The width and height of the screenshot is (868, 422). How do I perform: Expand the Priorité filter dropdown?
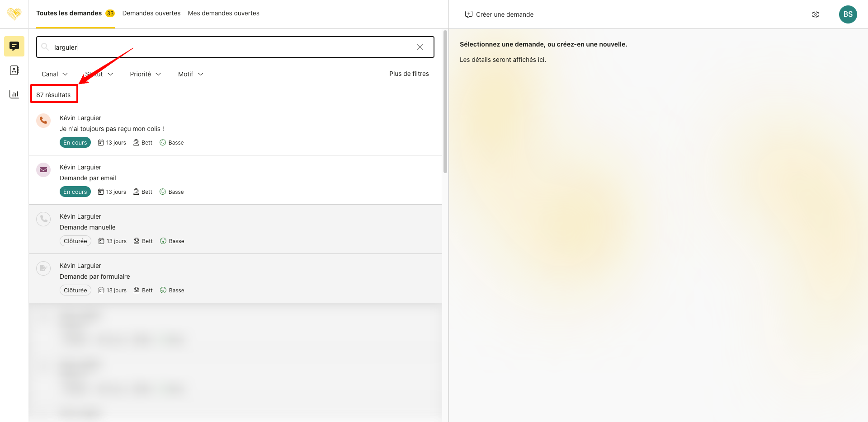click(x=145, y=74)
